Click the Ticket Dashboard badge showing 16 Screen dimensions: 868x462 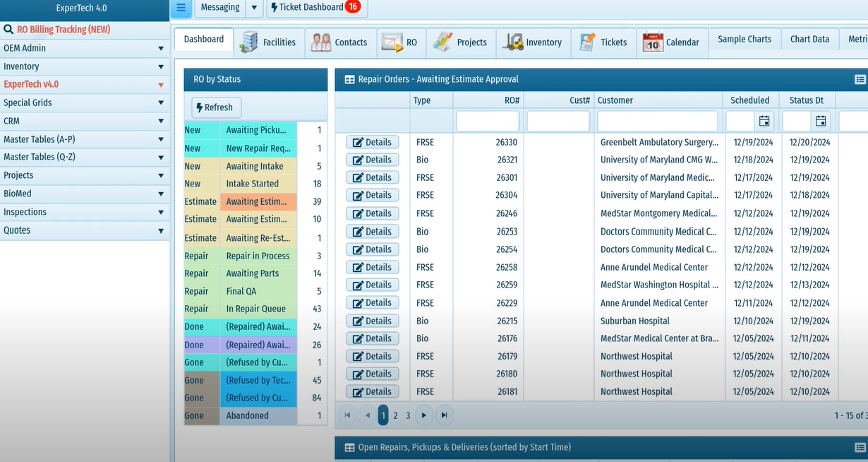[353, 7]
